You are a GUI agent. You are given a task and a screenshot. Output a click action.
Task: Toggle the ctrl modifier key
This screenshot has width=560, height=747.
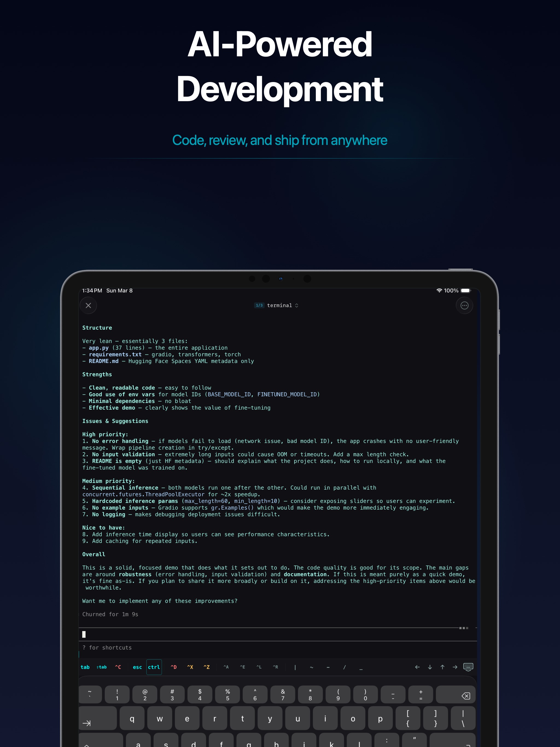(154, 667)
